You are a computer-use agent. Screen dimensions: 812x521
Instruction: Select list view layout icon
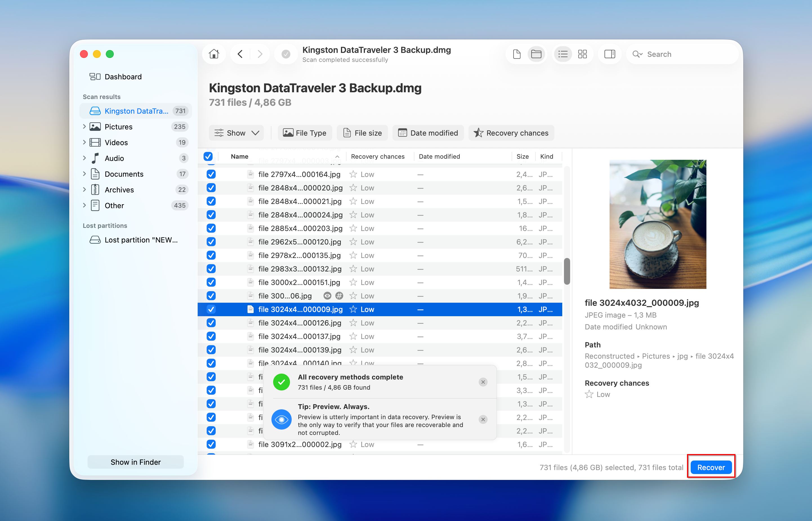563,54
